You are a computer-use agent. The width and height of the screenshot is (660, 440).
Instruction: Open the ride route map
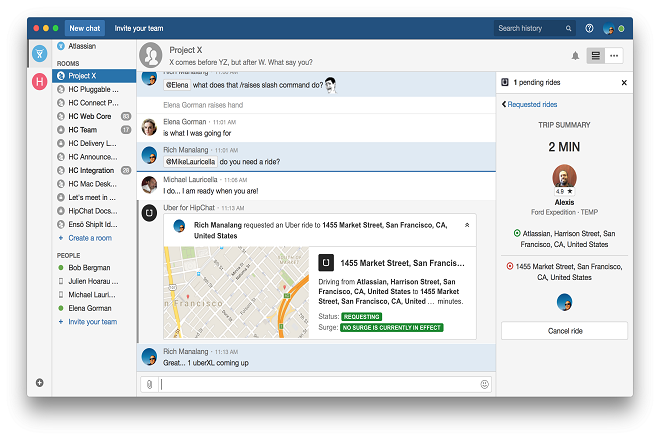coord(236,292)
